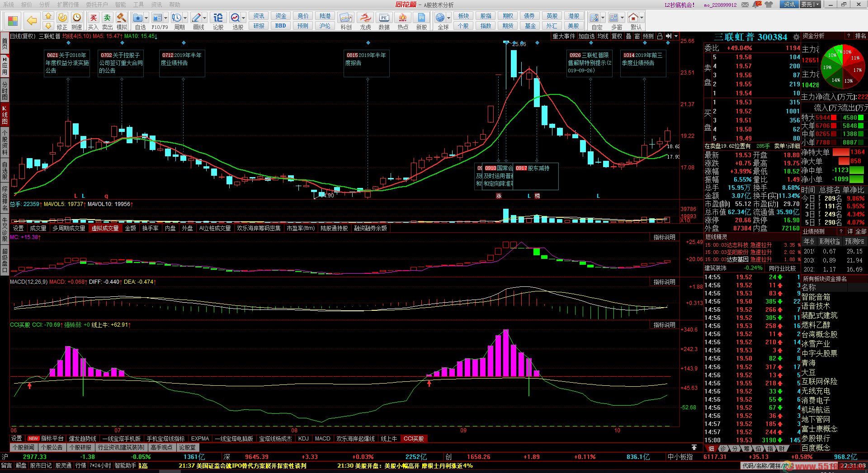Expand the 自选 watchlist dropdown arrow

[x=146, y=18]
